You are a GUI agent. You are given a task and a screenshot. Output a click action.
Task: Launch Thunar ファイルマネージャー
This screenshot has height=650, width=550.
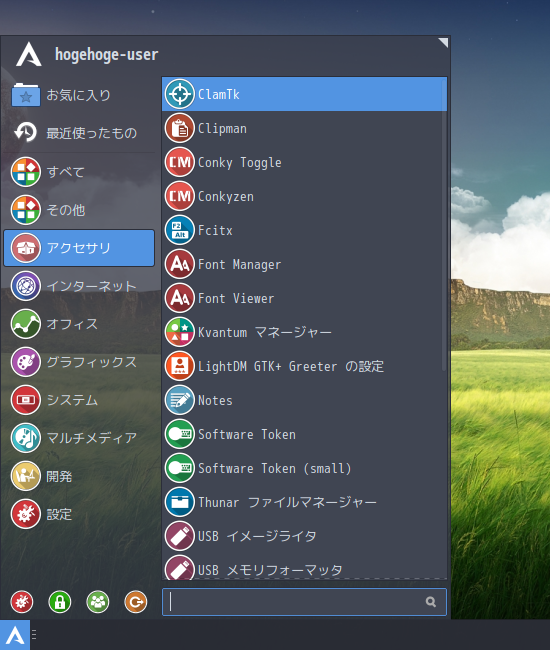304,502
